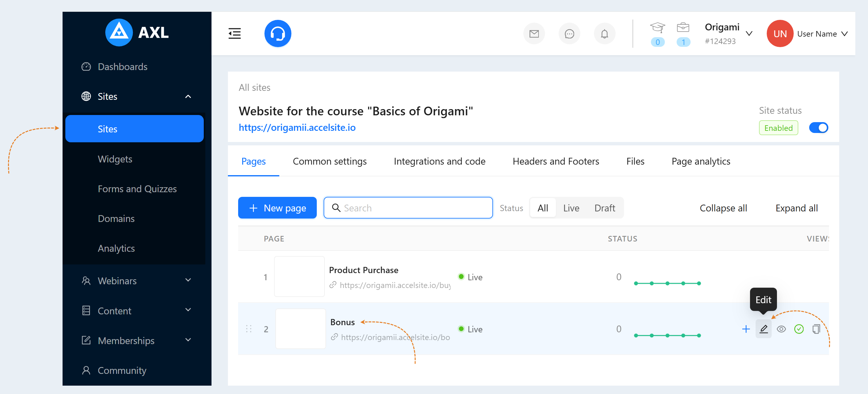This screenshot has width=868, height=394.
Task: Switch to the Pages tab
Action: 253,161
